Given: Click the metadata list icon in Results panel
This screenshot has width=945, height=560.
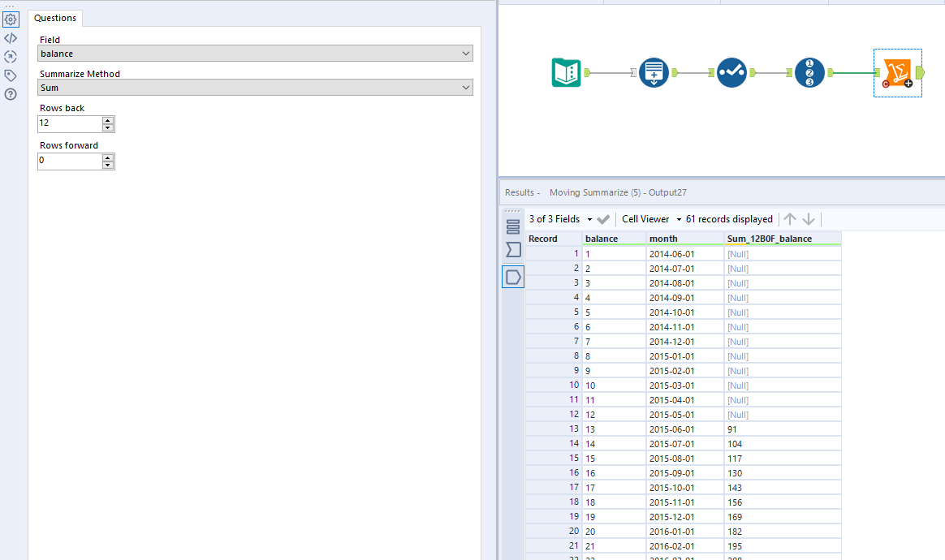Looking at the screenshot, I should [512, 227].
